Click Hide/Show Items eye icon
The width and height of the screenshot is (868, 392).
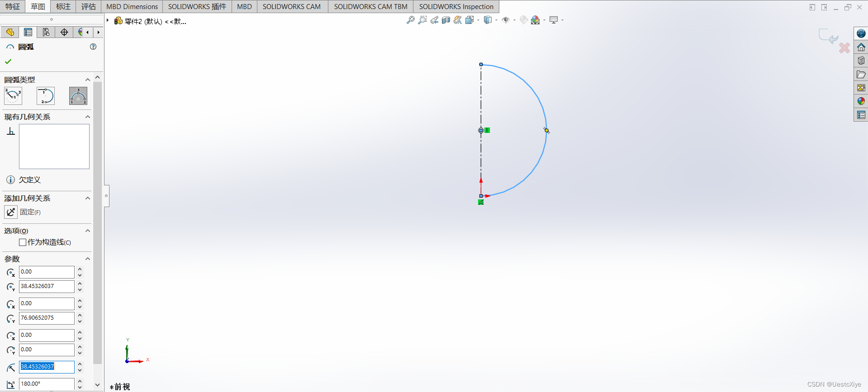click(x=506, y=20)
